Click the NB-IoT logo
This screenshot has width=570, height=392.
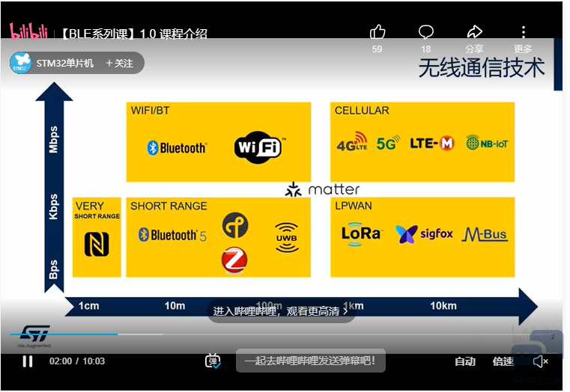(x=487, y=143)
